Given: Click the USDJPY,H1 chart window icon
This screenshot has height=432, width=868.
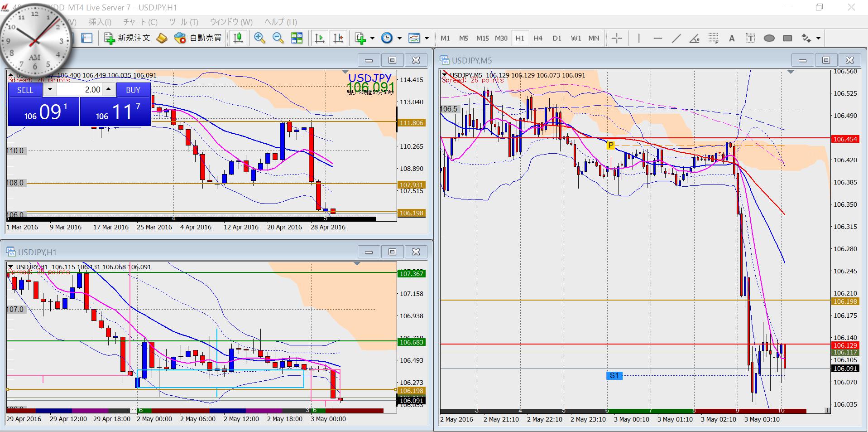Looking at the screenshot, I should coord(11,252).
